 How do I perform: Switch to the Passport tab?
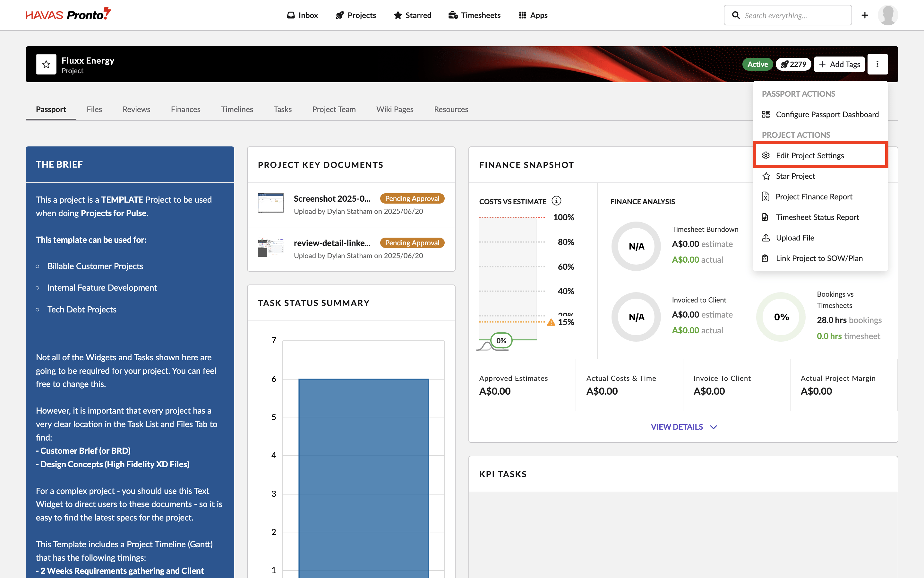coord(51,109)
